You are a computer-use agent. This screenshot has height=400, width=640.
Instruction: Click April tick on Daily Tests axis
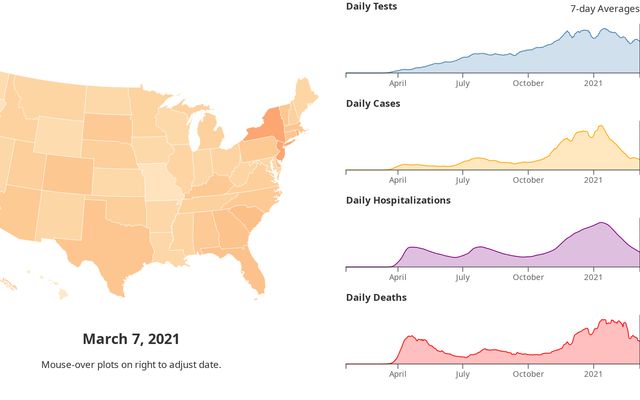pyautogui.click(x=398, y=84)
